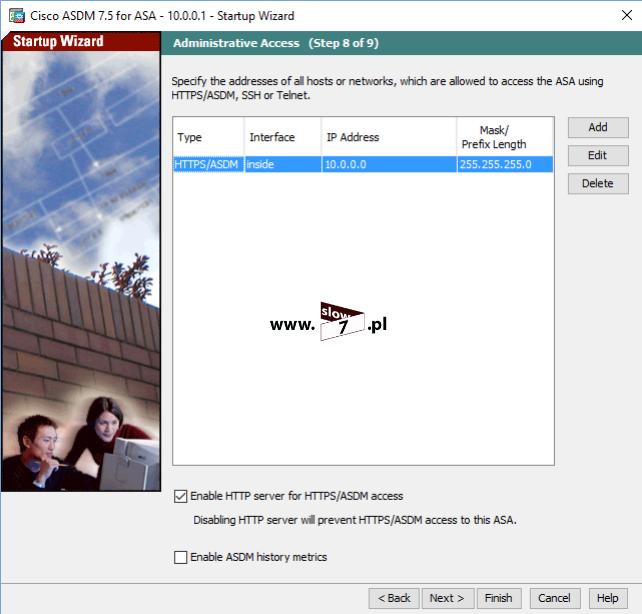642x614 pixels.
Task: Cancel the Startup Wizard
Action: pyautogui.click(x=555, y=598)
